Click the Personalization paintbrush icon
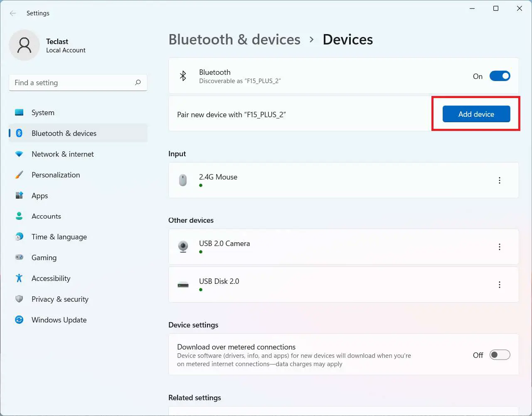This screenshot has height=416, width=532. pyautogui.click(x=19, y=175)
